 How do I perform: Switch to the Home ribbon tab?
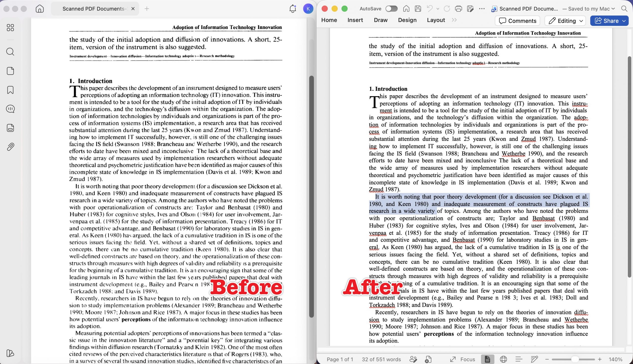[329, 20]
